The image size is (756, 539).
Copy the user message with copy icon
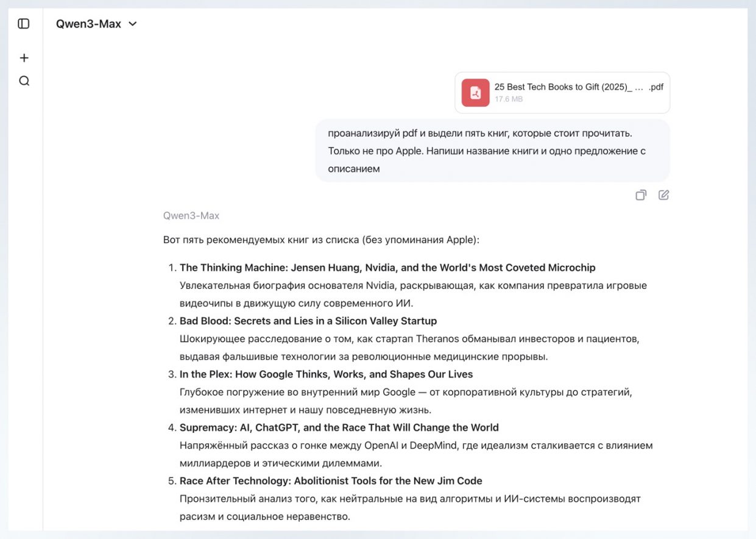[x=641, y=195]
